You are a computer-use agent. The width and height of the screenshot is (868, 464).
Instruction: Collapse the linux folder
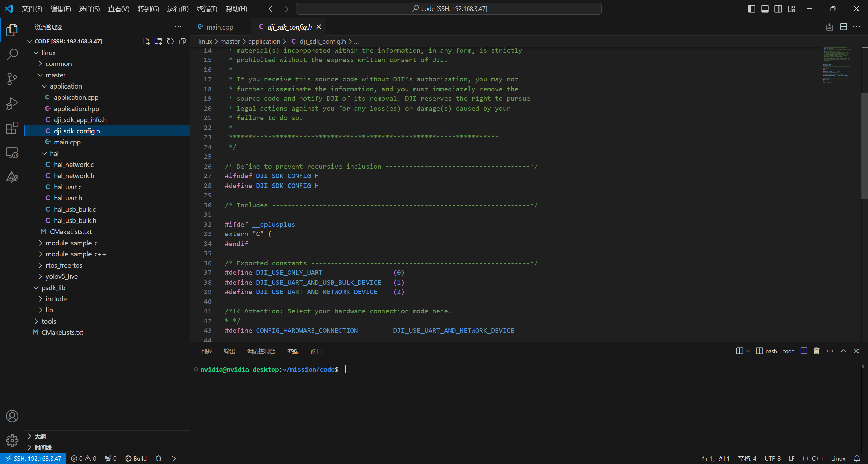point(107,53)
